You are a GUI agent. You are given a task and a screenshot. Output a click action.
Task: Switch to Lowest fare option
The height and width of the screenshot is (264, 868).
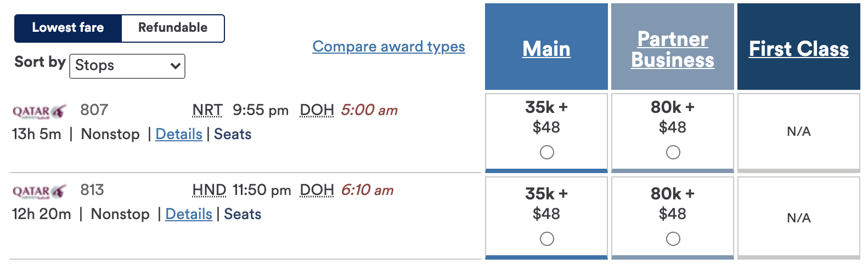(68, 28)
